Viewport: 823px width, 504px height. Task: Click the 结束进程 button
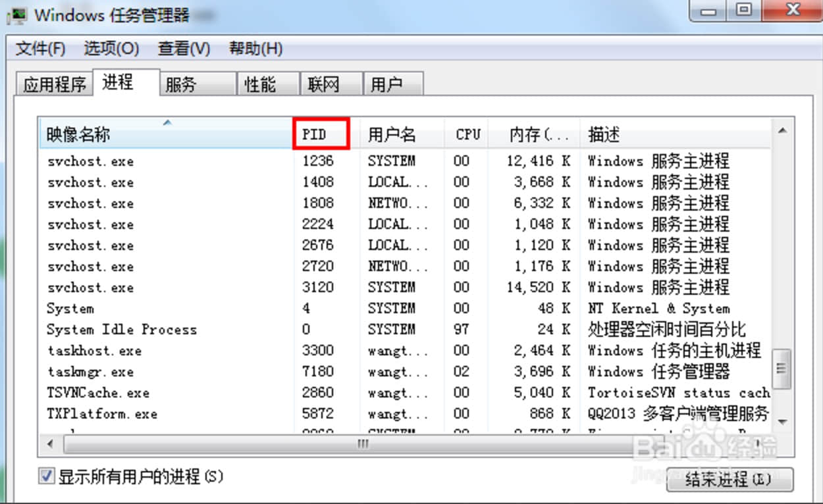tap(729, 479)
